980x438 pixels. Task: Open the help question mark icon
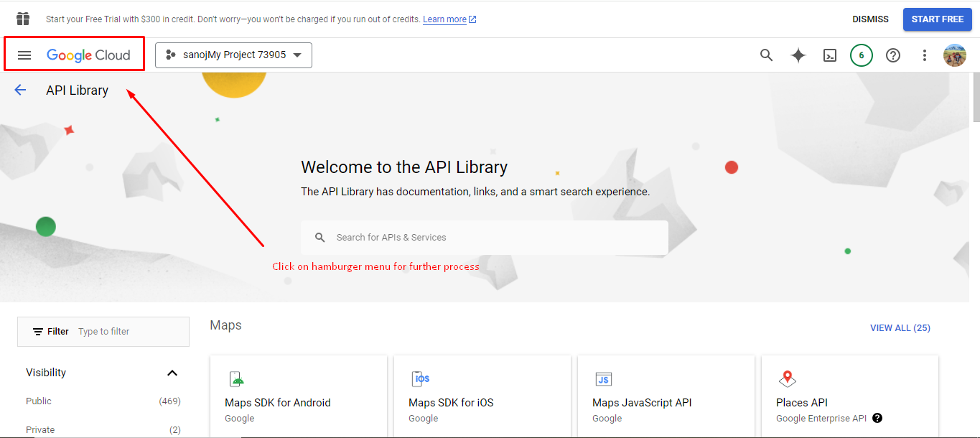892,55
